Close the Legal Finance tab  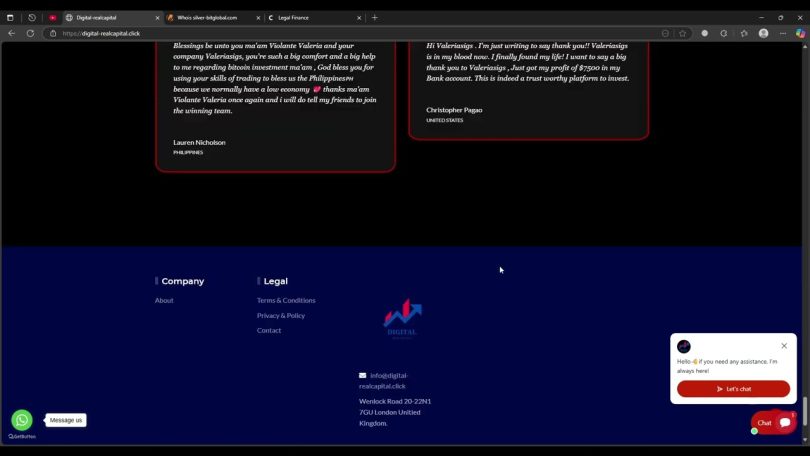tap(359, 18)
